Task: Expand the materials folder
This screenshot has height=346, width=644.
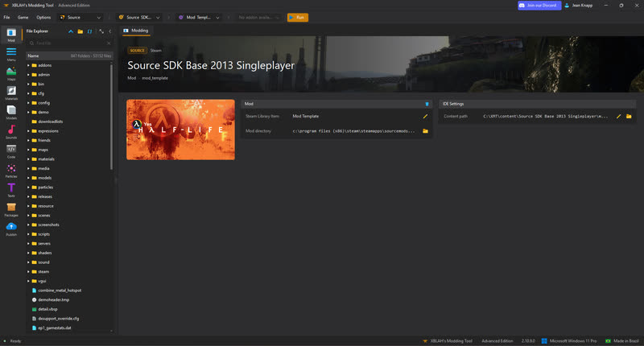Action: click(x=28, y=159)
